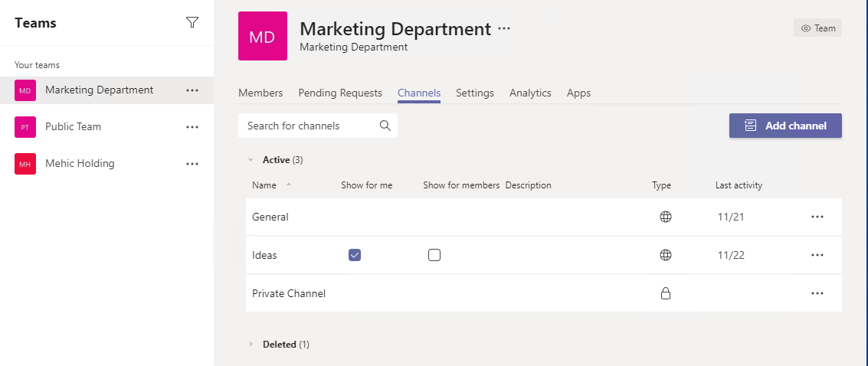This screenshot has width=868, height=366.
Task: Open more options for Public Team
Action: pos(192,127)
